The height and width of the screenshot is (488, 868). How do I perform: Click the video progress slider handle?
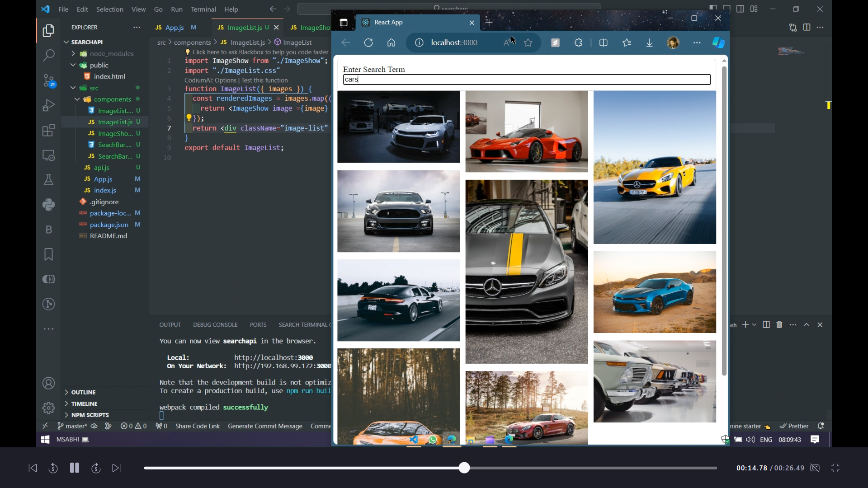coord(464,468)
